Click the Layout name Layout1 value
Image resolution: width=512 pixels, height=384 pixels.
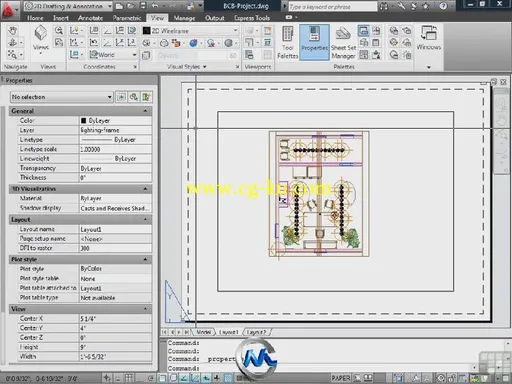point(115,229)
